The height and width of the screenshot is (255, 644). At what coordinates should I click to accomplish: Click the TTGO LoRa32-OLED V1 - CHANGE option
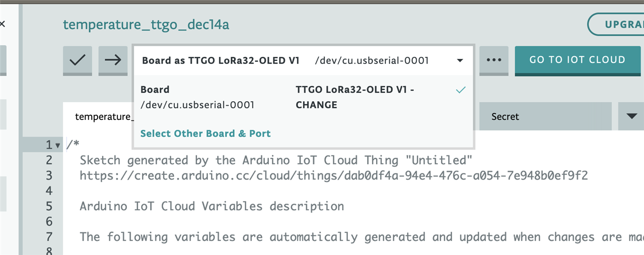click(354, 97)
